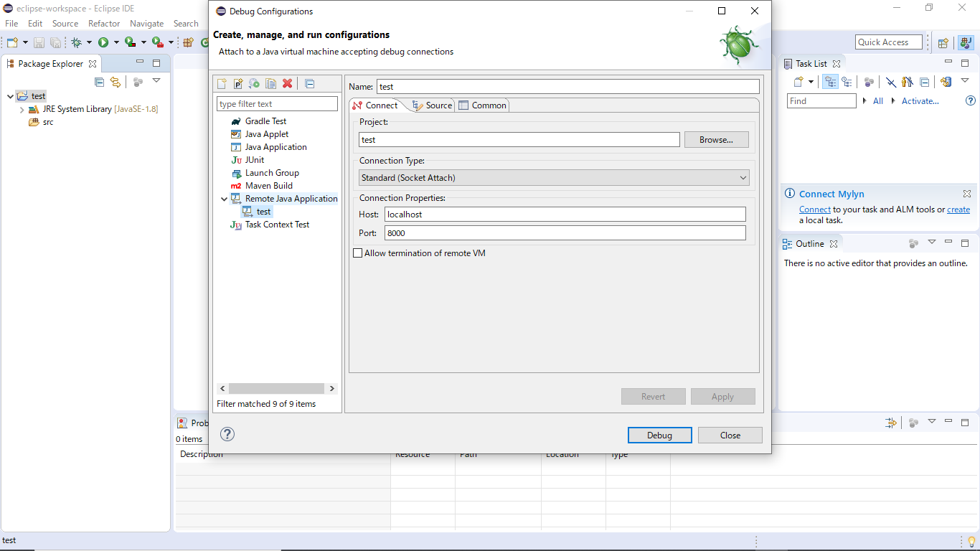Screen dimensions: 980x551
Task: Click the All working set link
Action: (877, 101)
